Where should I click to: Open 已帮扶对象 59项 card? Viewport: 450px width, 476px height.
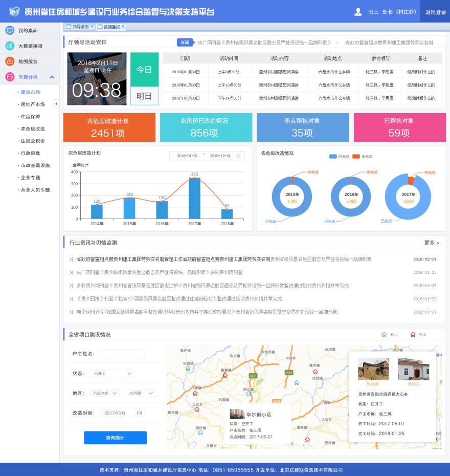[x=400, y=127]
